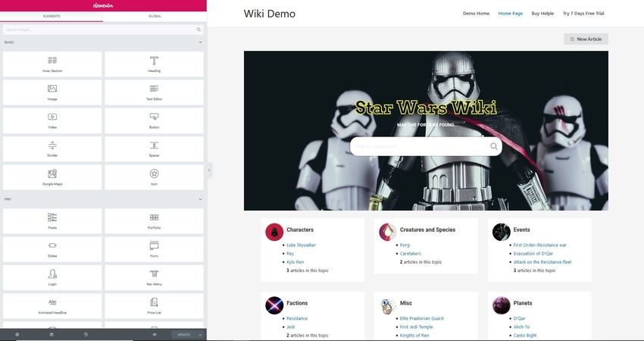Switch to the Elements tab
Image resolution: width=644 pixels, height=341 pixels.
click(52, 17)
